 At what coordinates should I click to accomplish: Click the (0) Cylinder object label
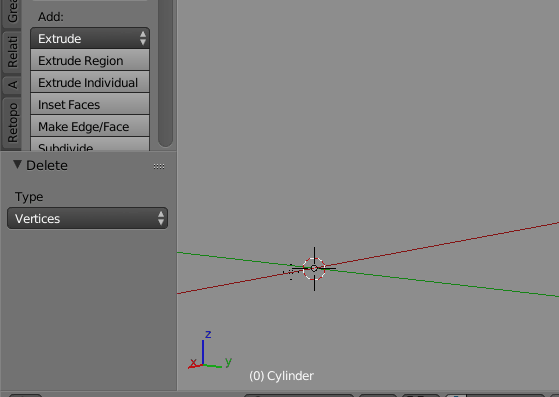pos(281,376)
